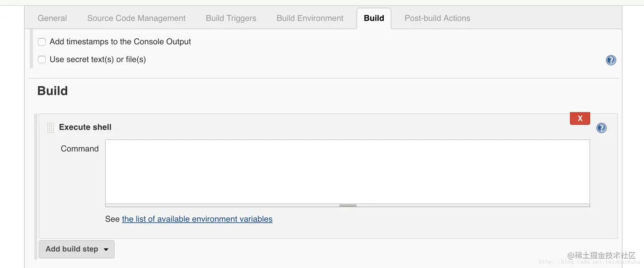644x268 pixels.
Task: Jump to the Post-build Actions tab
Action: pos(437,18)
